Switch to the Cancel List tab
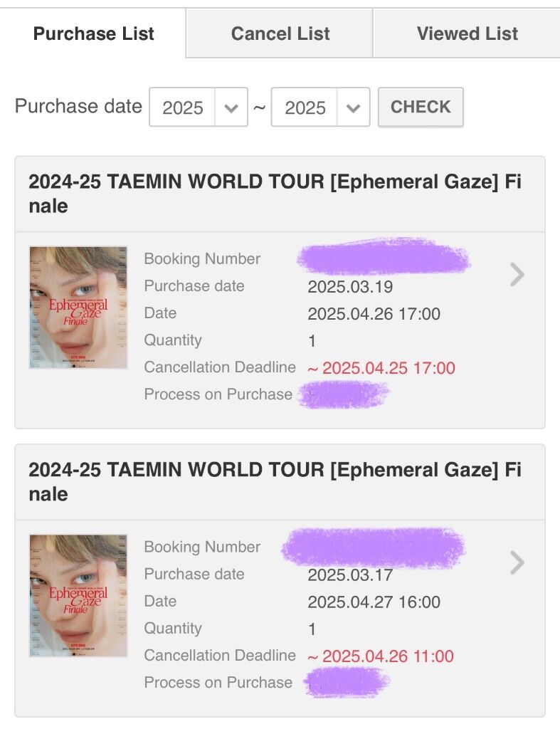Viewport: 560px width, 729px height. (280, 33)
